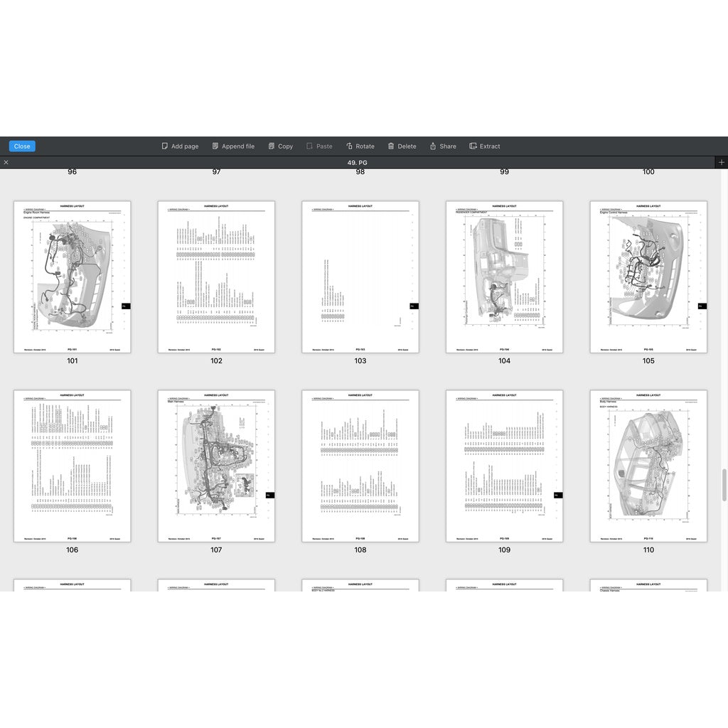Viewport: 728px width, 728px height.
Task: Select page 106 thumbnail
Action: [x=72, y=466]
